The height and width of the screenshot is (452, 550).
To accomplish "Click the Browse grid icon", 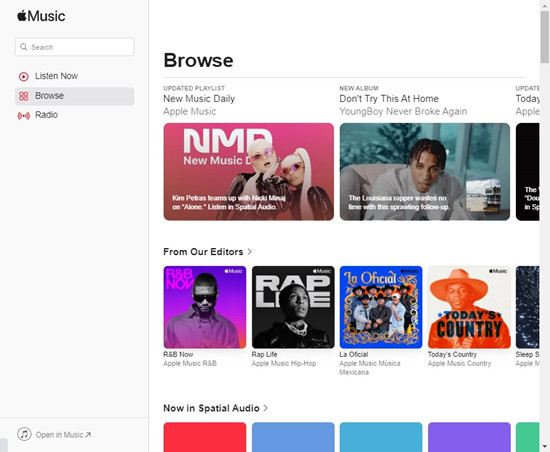I will click(24, 96).
